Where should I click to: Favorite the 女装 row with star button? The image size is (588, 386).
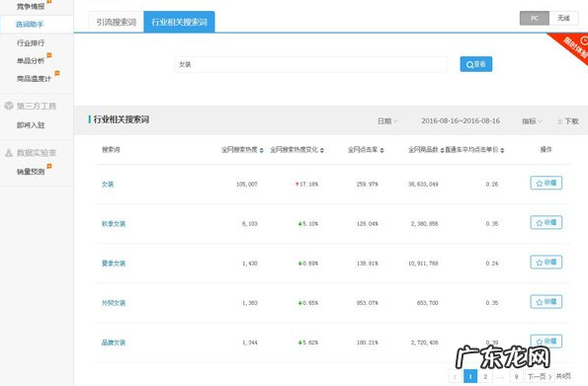click(546, 183)
